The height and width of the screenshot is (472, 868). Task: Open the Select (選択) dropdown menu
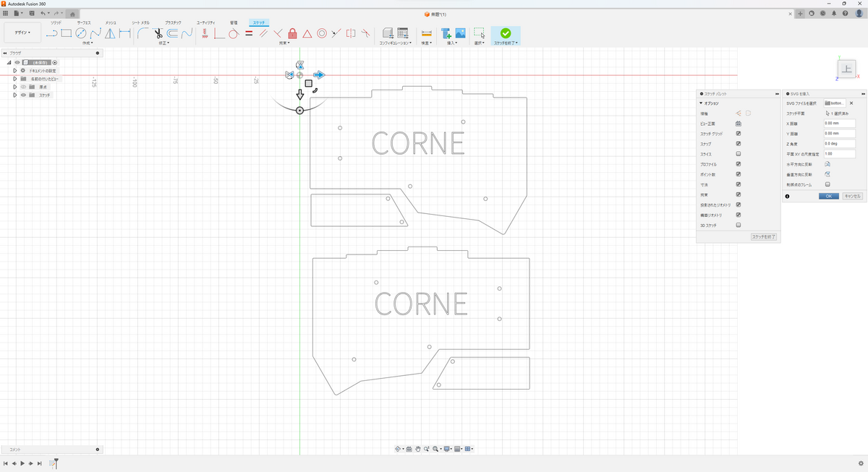[479, 43]
